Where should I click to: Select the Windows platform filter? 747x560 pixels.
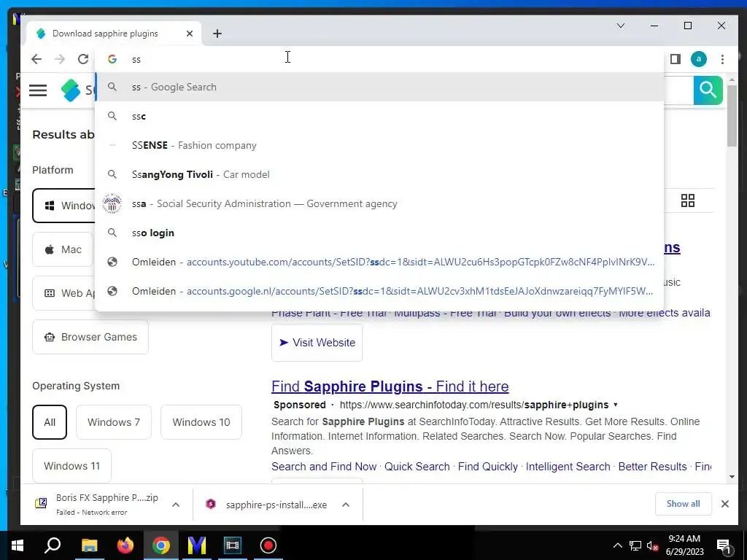click(x=64, y=206)
